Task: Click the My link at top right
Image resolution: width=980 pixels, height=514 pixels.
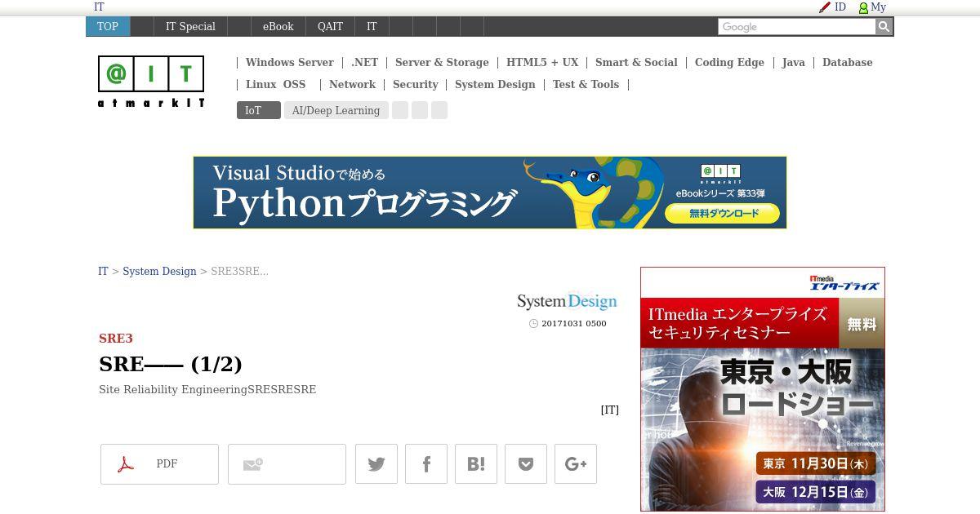Action: point(878,7)
